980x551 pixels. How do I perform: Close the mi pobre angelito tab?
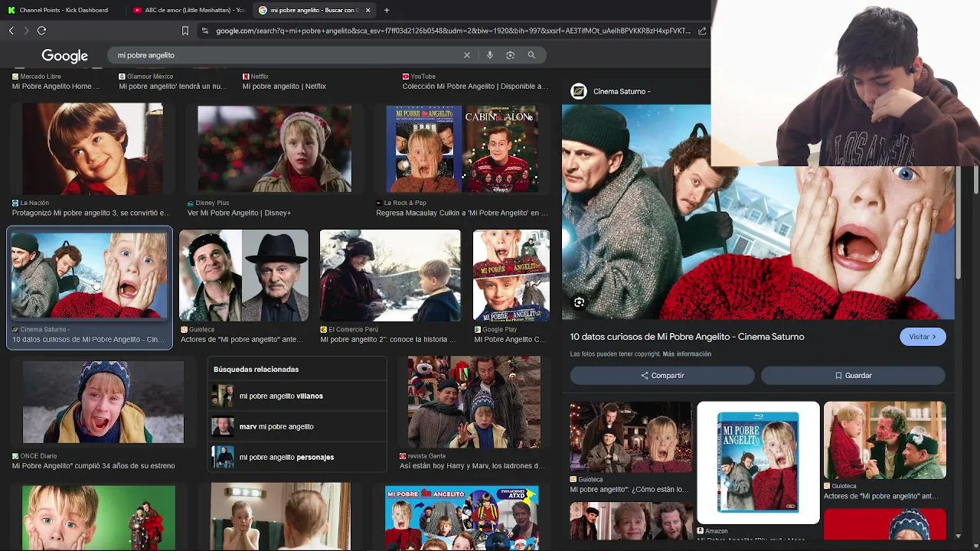[367, 10]
